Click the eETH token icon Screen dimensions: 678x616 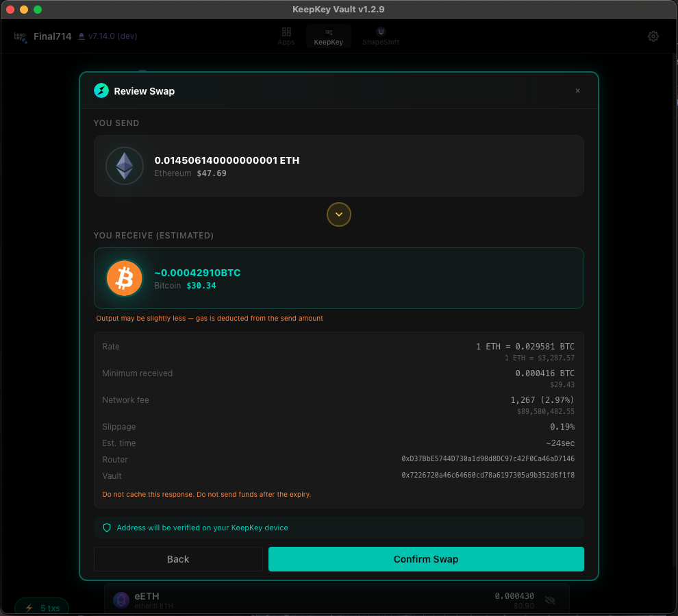(121, 600)
